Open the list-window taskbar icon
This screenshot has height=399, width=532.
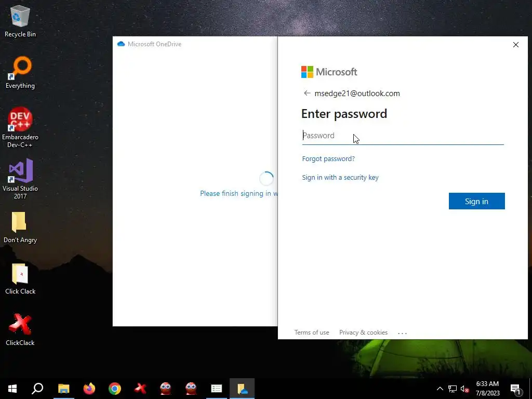(217, 389)
